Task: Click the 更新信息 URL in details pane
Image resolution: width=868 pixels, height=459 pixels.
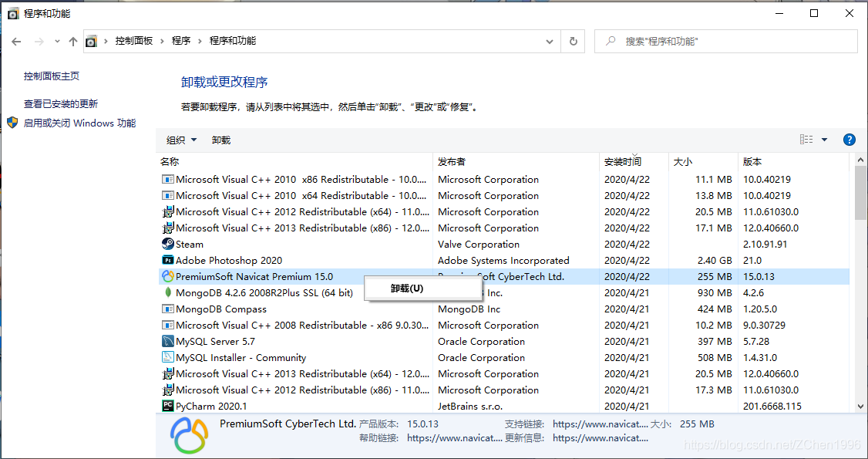Action: [x=600, y=438]
